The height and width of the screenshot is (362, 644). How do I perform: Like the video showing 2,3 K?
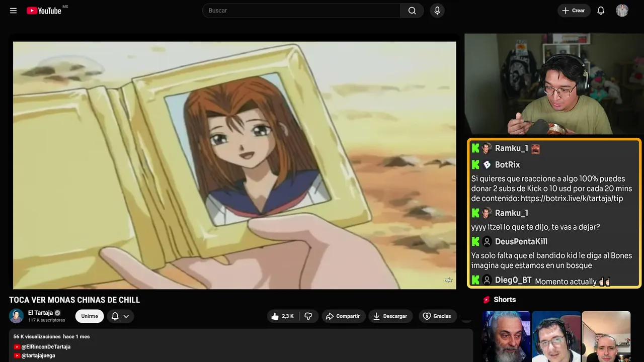point(283,316)
